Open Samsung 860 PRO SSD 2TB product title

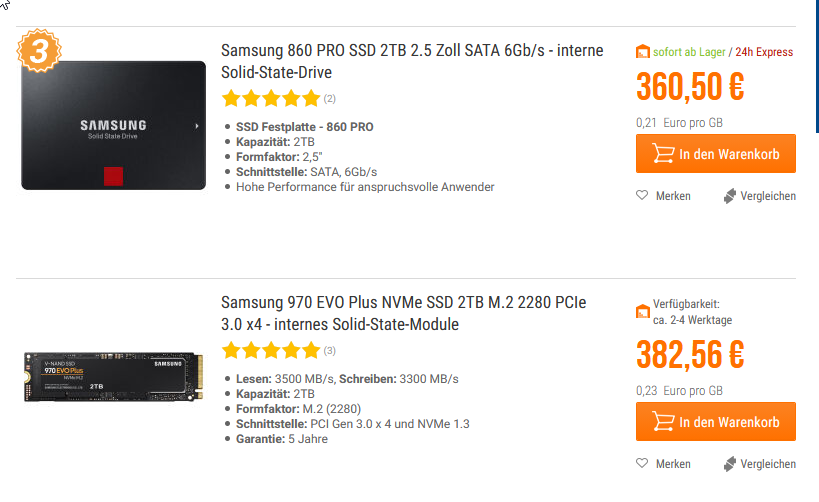point(412,61)
